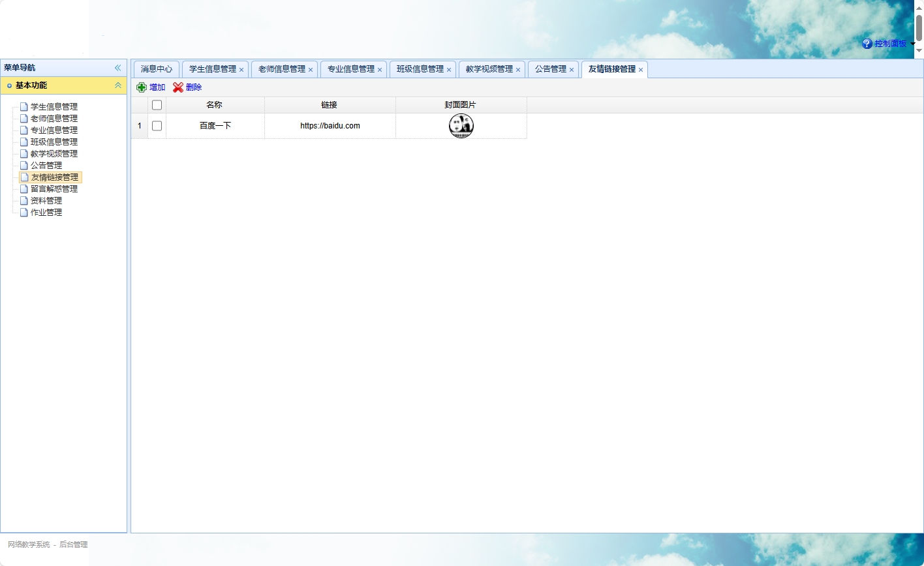Close the 公告管理 tab
924x566 pixels.
click(572, 70)
